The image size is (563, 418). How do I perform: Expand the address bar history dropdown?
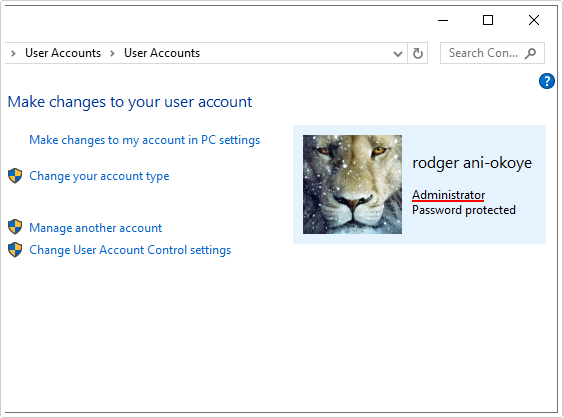pyautogui.click(x=397, y=54)
